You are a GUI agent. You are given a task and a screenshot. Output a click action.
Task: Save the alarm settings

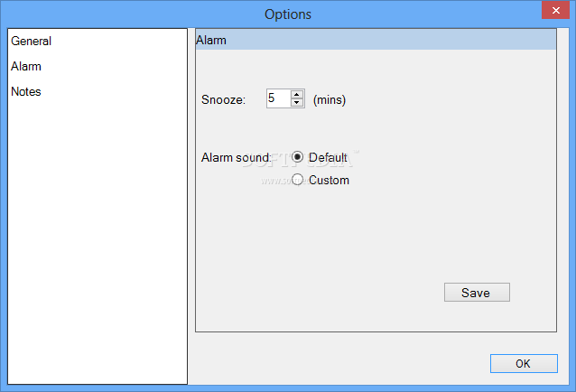[477, 293]
